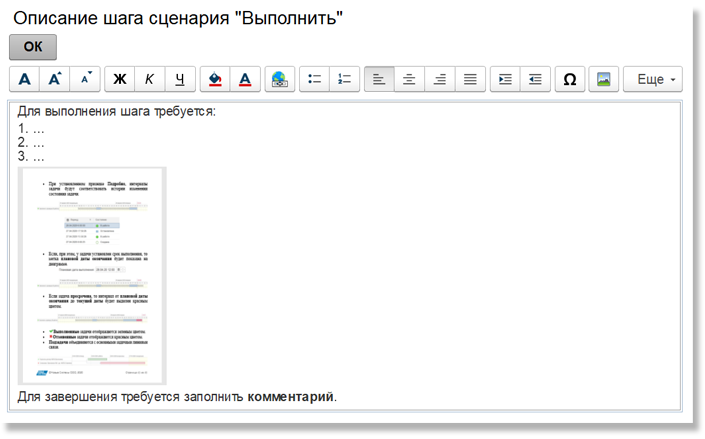Screen dimensions: 705x439
Task: Click the third numbered list item '3. ...'
Action: tap(31, 157)
